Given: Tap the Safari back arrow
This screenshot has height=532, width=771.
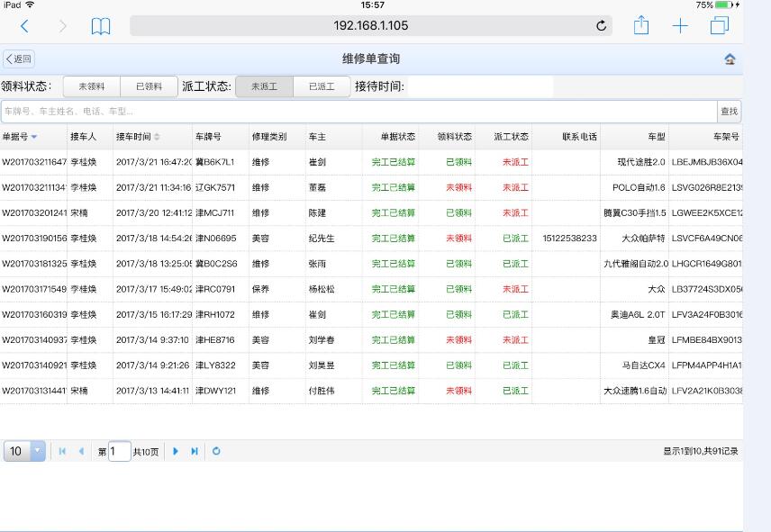Looking at the screenshot, I should (24, 26).
